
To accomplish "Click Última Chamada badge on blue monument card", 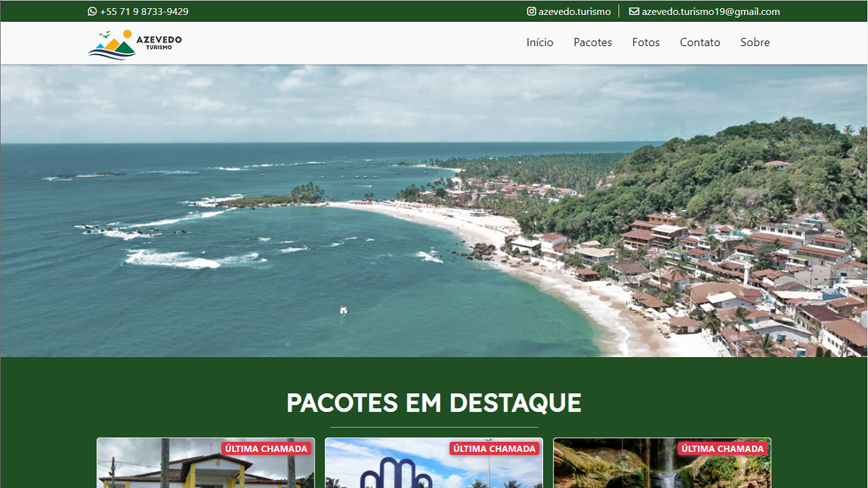I will click(494, 449).
